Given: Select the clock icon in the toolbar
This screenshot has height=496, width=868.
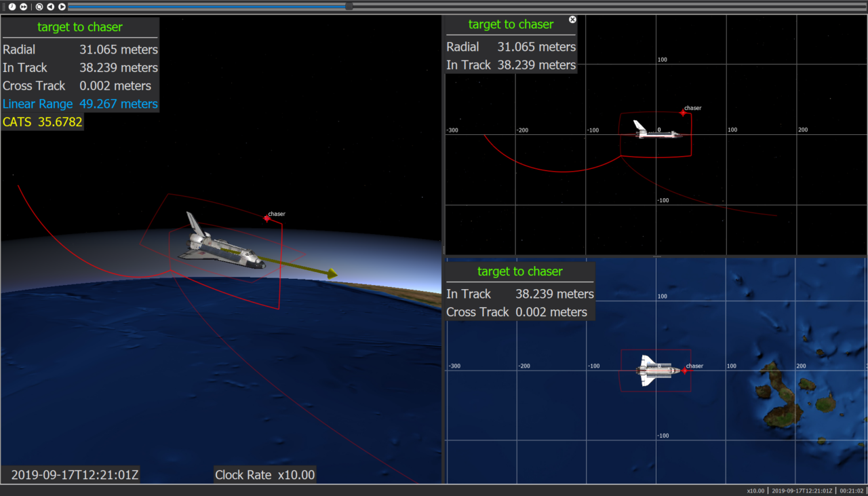Looking at the screenshot, I should 12,7.
